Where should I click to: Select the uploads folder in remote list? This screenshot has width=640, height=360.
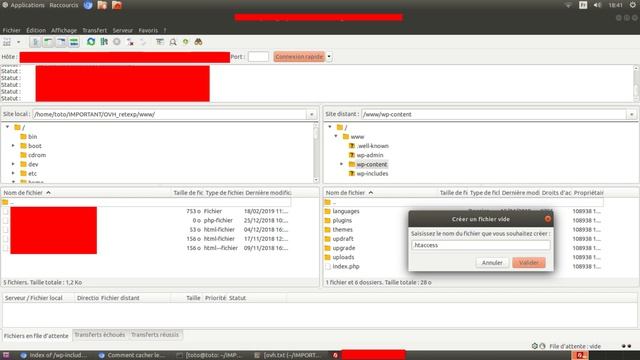click(343, 257)
